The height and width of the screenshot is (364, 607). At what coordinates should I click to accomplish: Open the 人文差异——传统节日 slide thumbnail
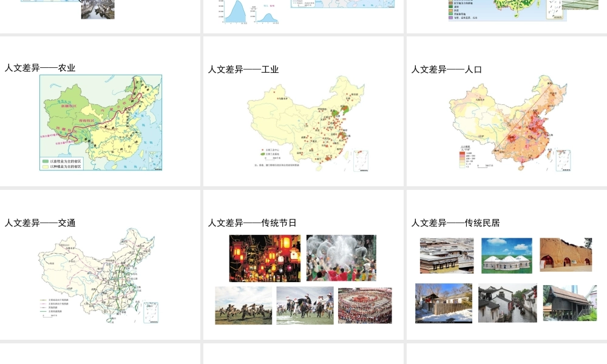coord(303,265)
